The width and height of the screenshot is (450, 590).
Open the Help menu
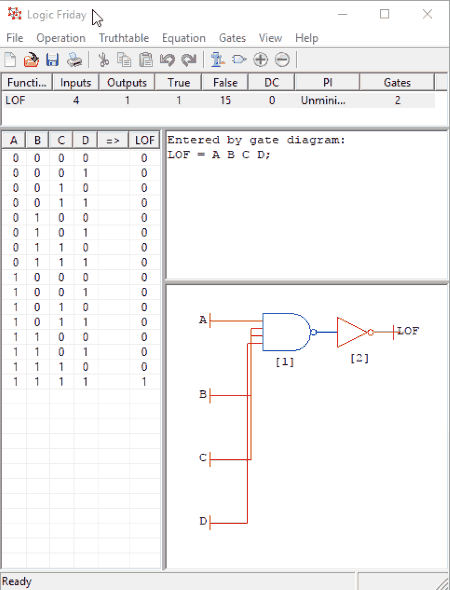tap(307, 38)
